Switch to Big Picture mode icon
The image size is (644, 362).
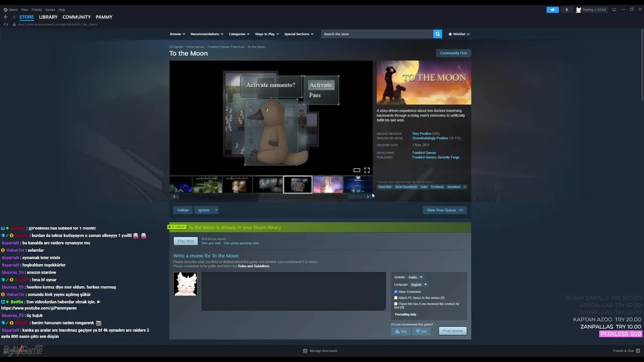pos(614,10)
